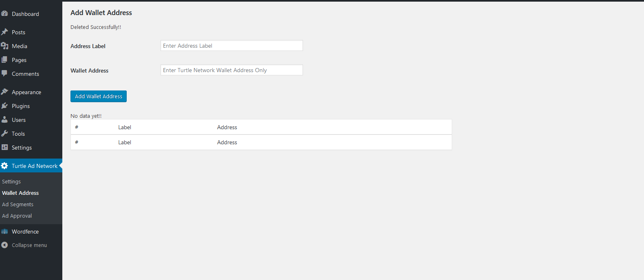Screen dimensions: 644x280
Task: Click the Media library icon
Action: pyautogui.click(x=4, y=46)
